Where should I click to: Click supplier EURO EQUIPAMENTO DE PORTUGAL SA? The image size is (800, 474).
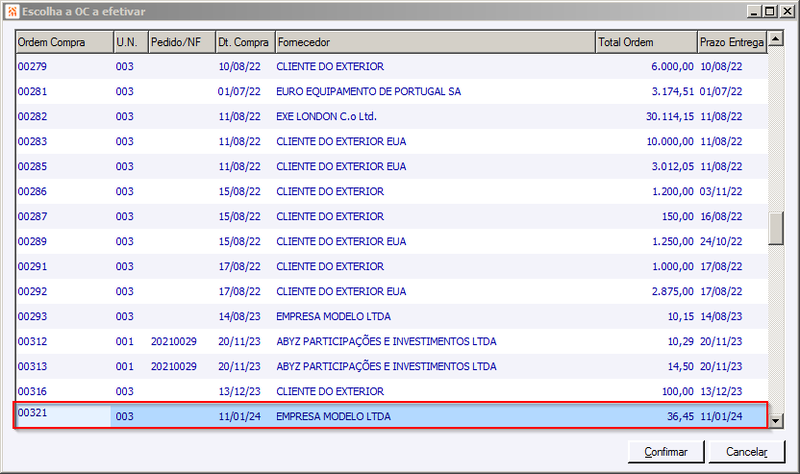[x=368, y=91]
